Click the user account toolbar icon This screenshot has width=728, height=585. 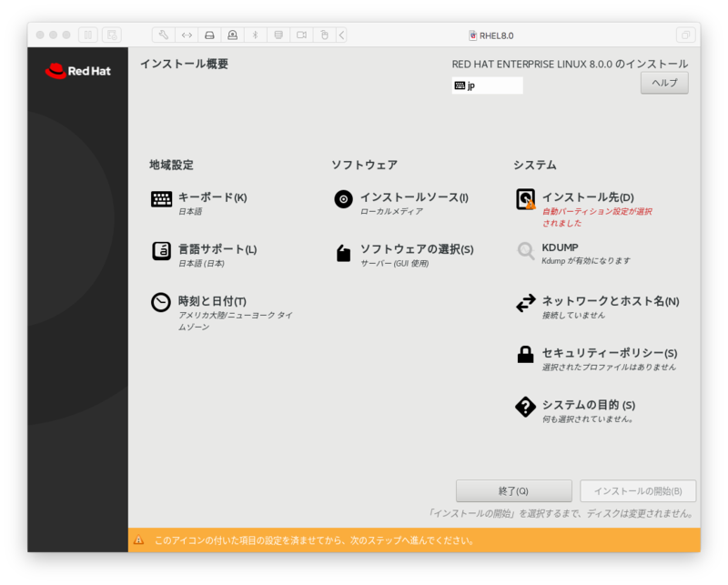click(x=233, y=35)
